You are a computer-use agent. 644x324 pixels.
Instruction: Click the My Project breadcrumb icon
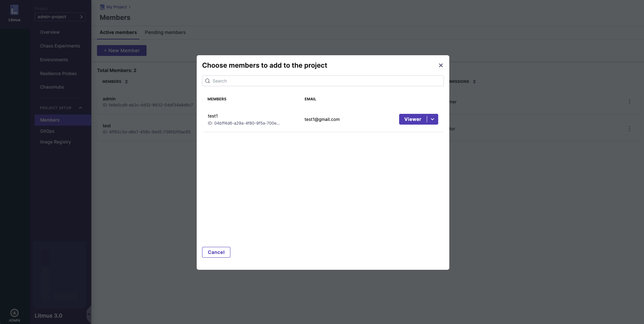click(102, 7)
